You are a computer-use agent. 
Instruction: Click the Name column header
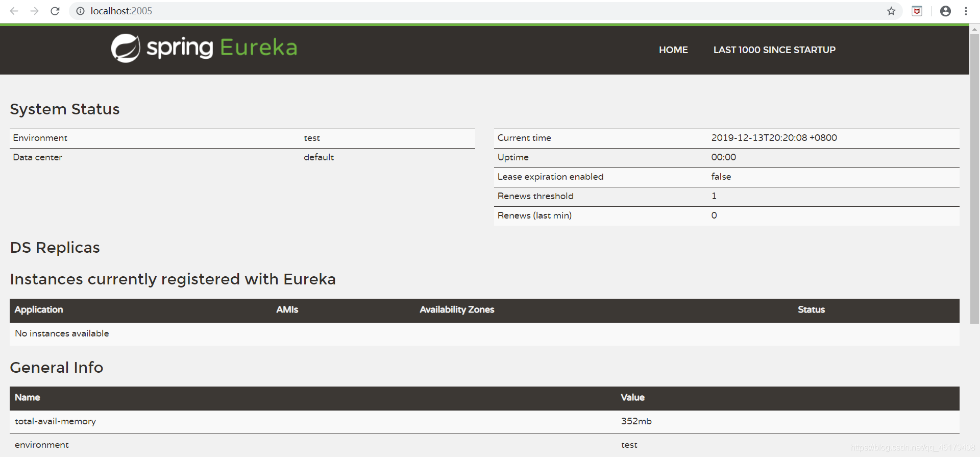[27, 397]
